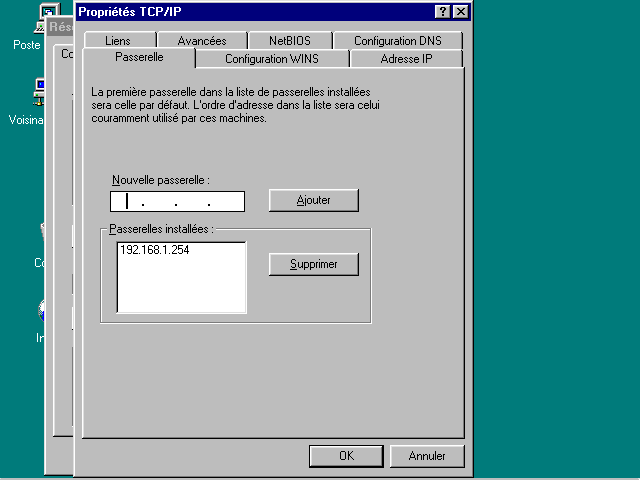This screenshot has height=480, width=640.
Task: Switch to the Liens tab
Action: click(x=118, y=41)
